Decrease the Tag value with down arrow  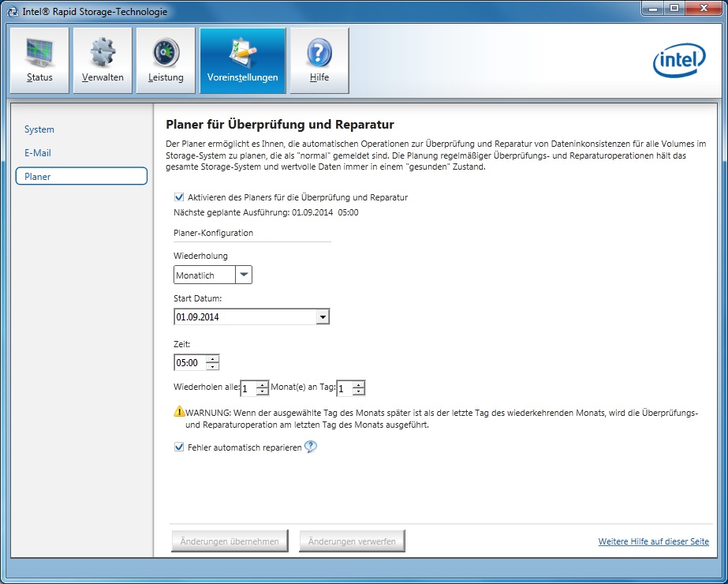point(358,392)
